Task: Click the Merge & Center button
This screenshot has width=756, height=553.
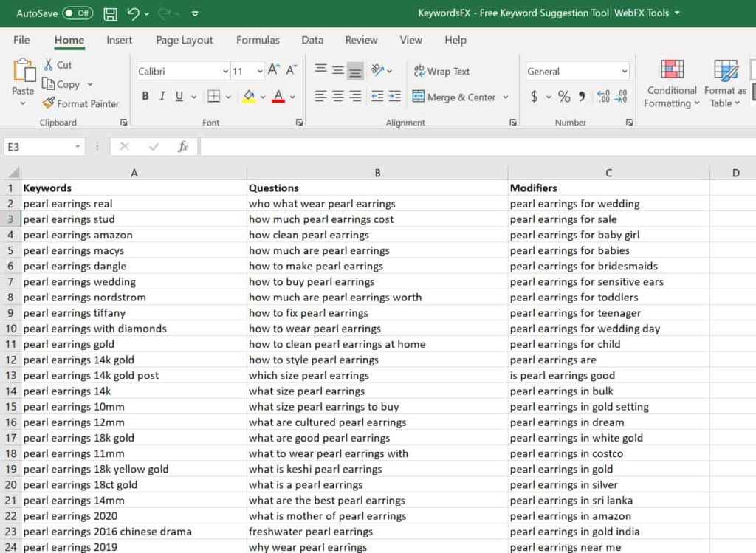Action: (x=454, y=97)
